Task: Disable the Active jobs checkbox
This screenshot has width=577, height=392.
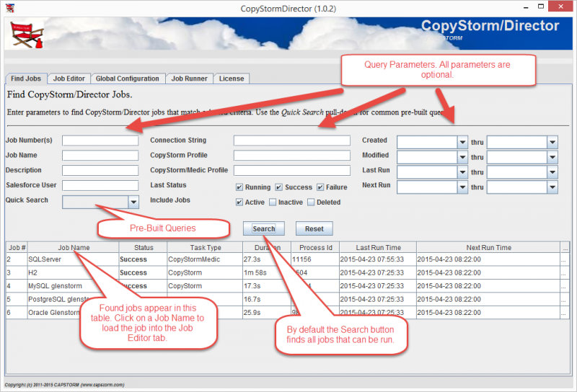Action: [239, 202]
